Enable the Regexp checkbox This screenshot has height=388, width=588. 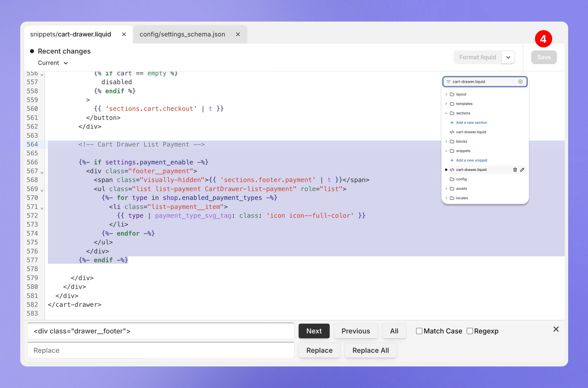(x=469, y=331)
